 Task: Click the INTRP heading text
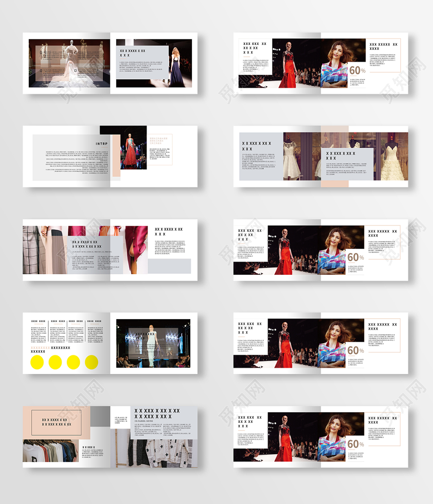pyautogui.click(x=101, y=144)
